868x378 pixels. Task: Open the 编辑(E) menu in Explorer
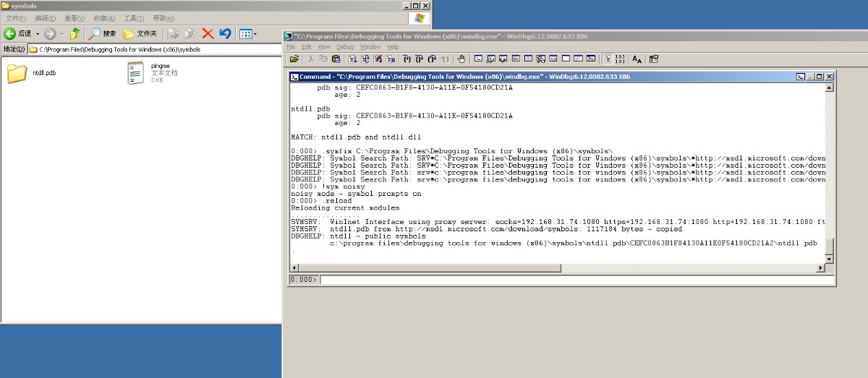46,18
